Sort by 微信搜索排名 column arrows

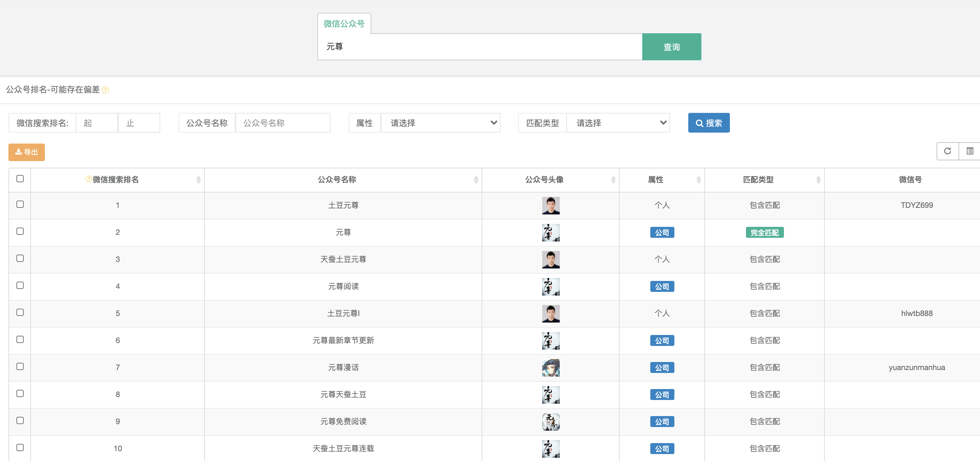198,180
